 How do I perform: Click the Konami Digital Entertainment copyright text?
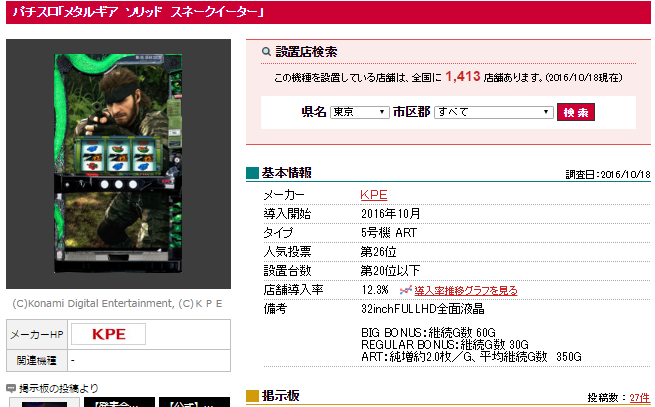[x=117, y=304]
